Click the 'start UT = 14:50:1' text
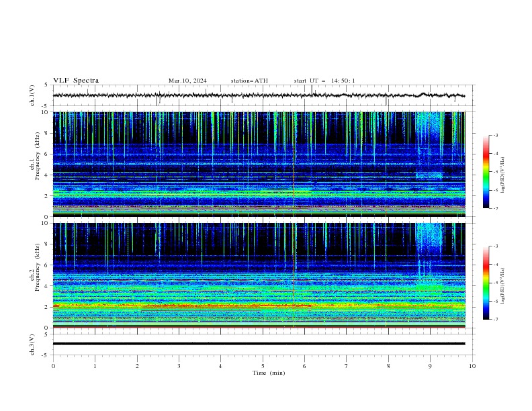532x411 pixels. pyautogui.click(x=324, y=81)
